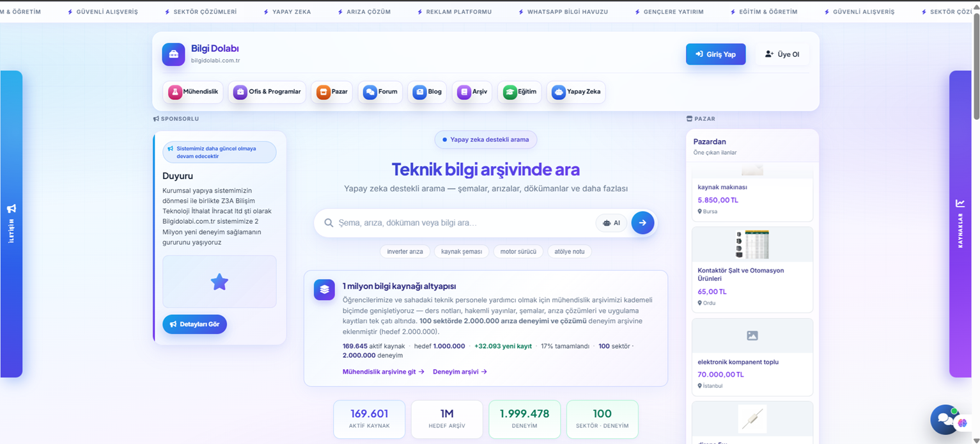Click the Detayları Gör button
980x444 pixels.
pyautogui.click(x=194, y=324)
